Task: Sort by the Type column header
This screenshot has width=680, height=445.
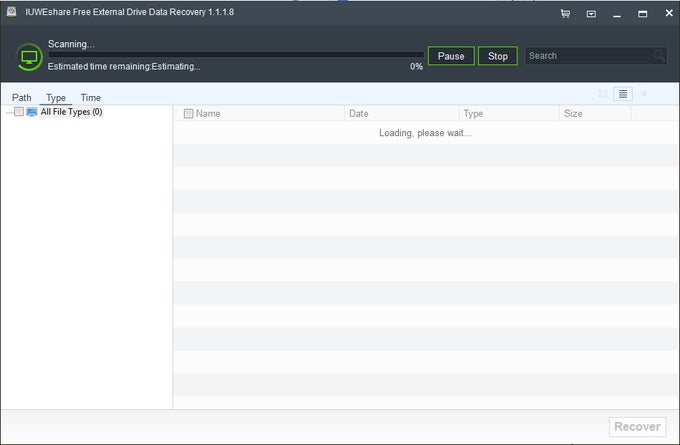Action: [x=509, y=114]
